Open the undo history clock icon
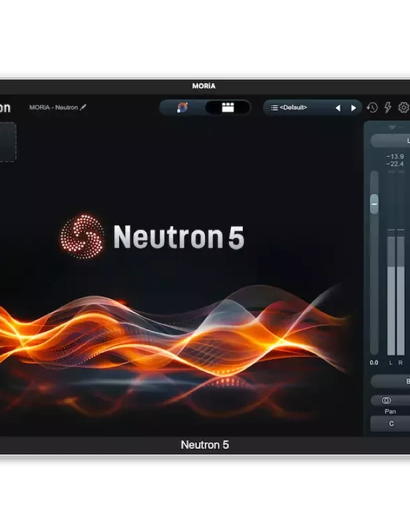 point(372,108)
